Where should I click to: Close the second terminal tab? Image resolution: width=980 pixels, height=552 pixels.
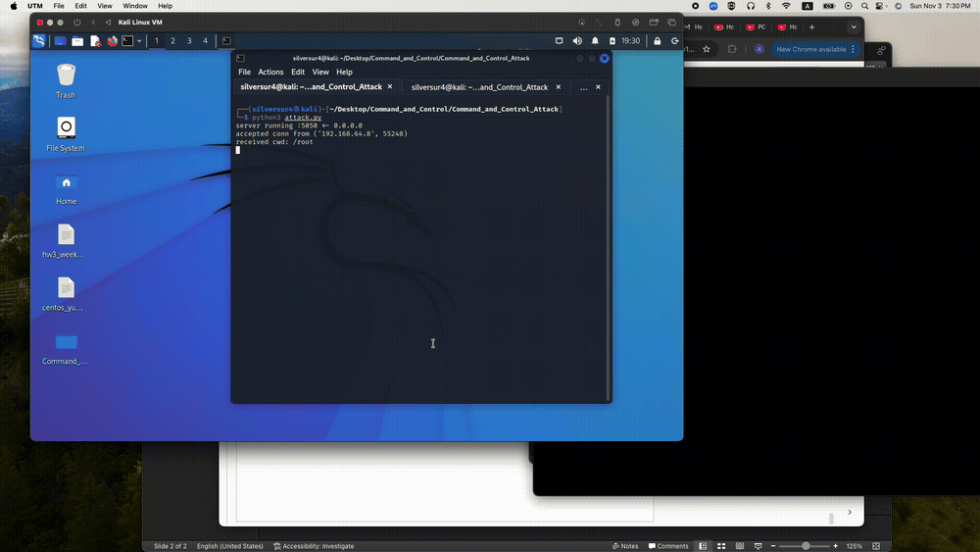click(559, 87)
